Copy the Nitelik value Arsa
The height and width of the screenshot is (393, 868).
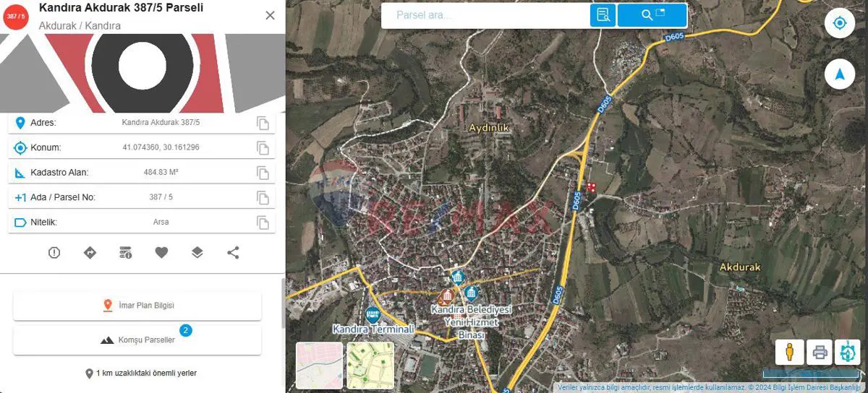tap(263, 222)
